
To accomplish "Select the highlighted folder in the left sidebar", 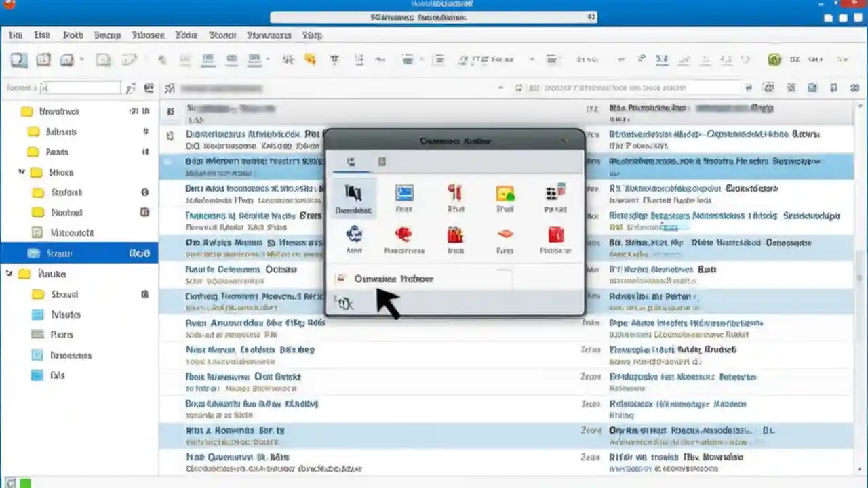I will point(60,253).
